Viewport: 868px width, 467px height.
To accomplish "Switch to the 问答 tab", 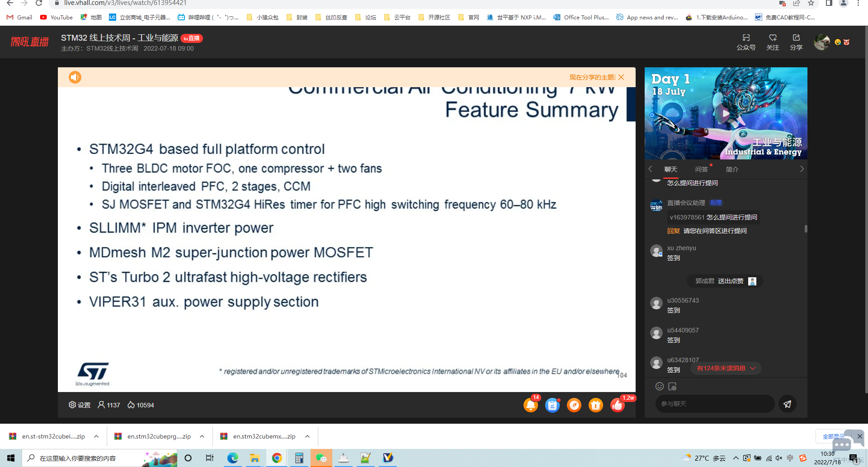I will click(x=702, y=169).
